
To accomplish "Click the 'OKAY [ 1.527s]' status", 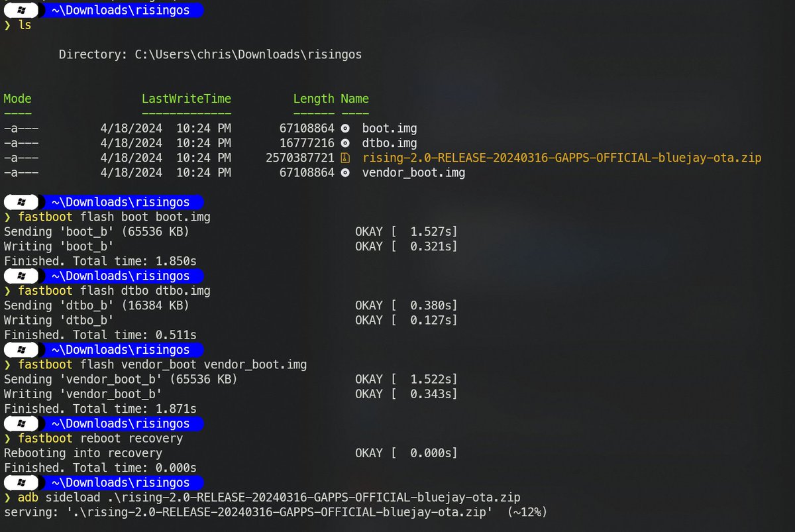I will (406, 232).
